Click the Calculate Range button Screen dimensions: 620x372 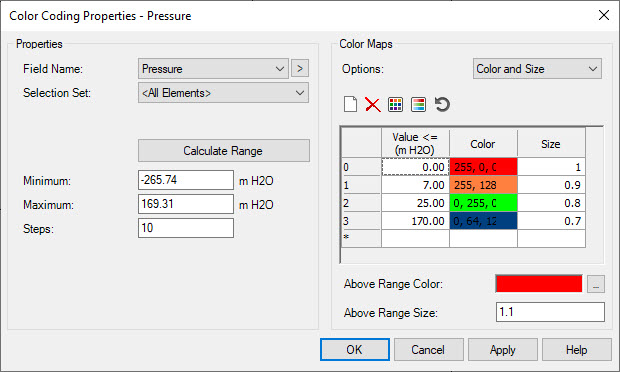(223, 151)
